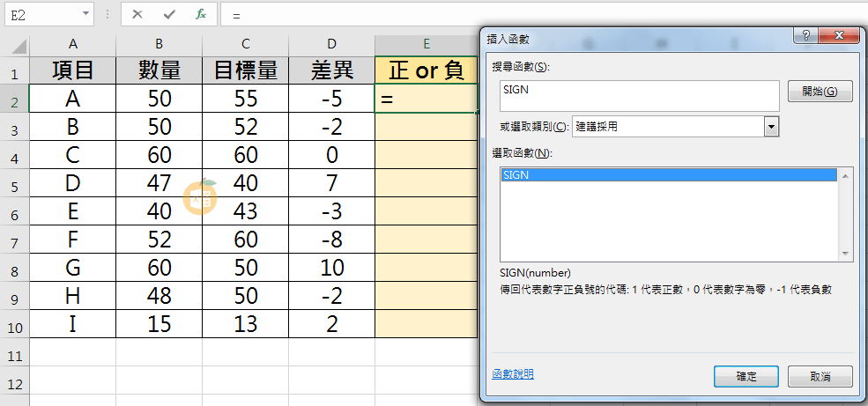Image resolution: width=868 pixels, height=406 pixels.
Task: Open the Name Box dropdown arrow
Action: pos(85,15)
